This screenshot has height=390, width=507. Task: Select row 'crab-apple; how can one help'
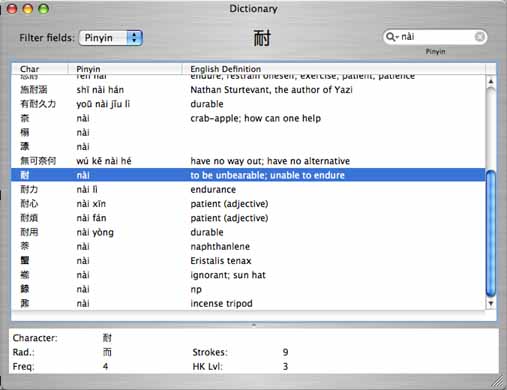point(248,118)
